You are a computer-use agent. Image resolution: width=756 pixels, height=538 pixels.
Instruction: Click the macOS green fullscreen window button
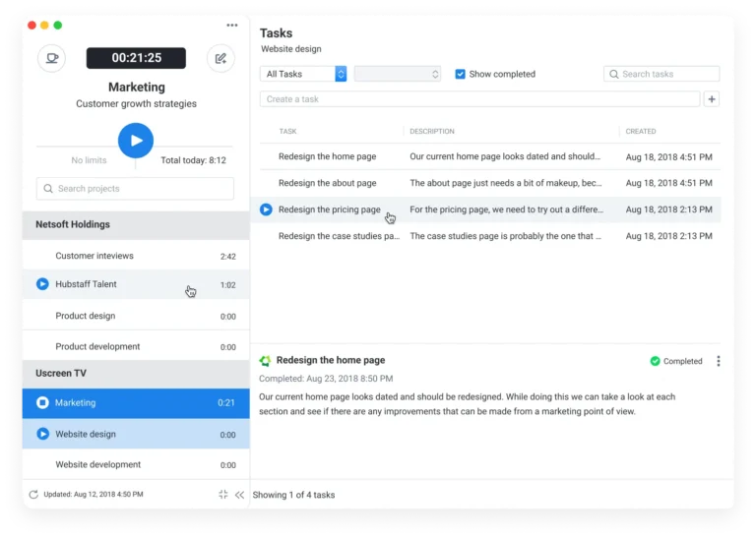tap(58, 25)
